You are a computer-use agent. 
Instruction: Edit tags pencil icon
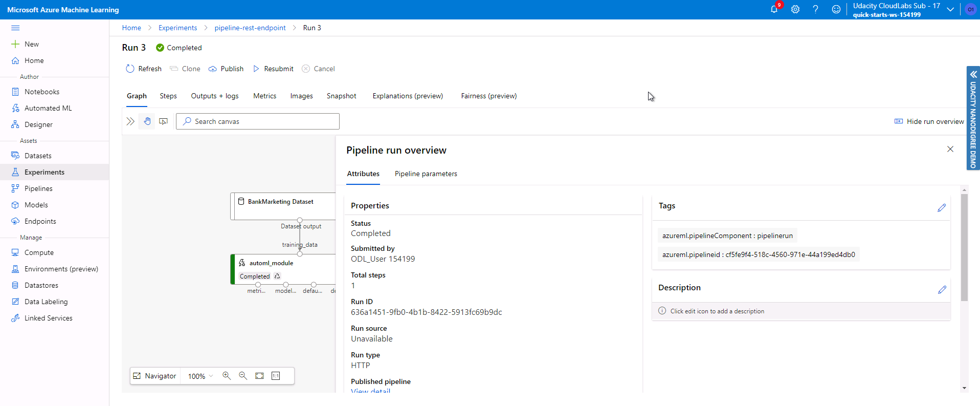[x=942, y=207]
